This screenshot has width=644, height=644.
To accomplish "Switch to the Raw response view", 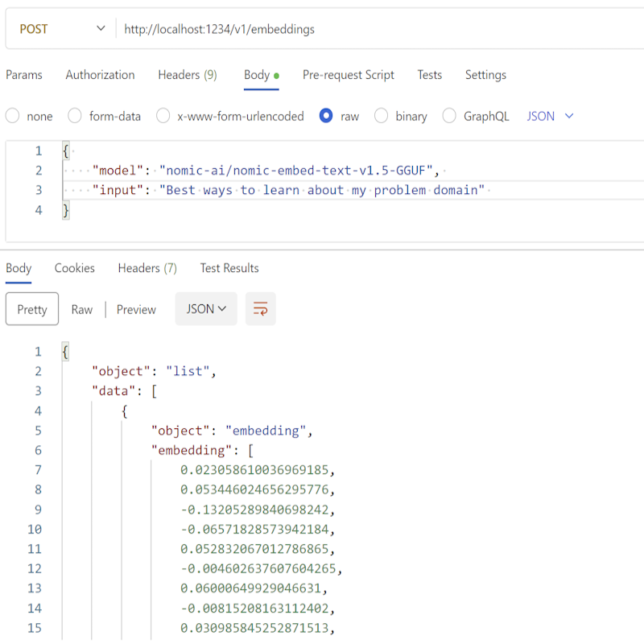I will point(81,309).
